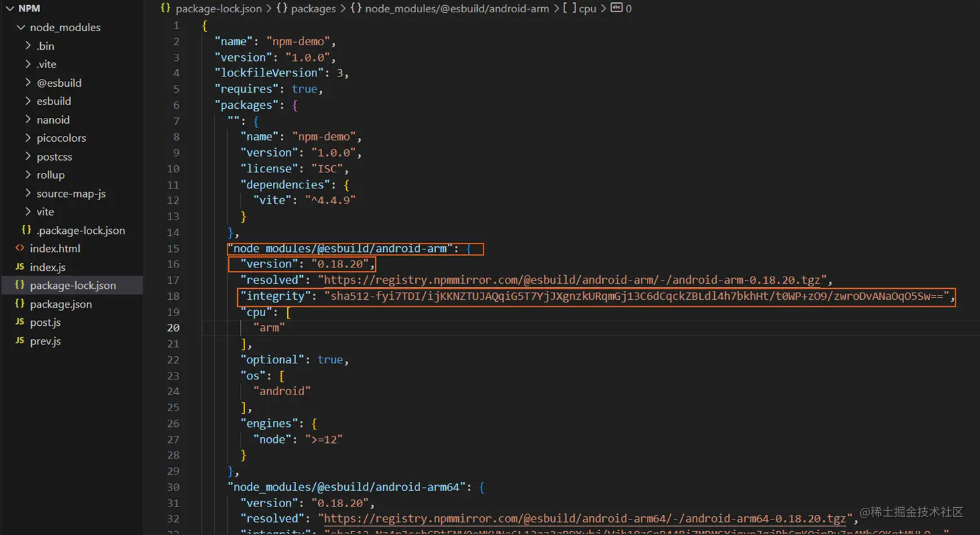Follow the android-arm-0.18.20.tgz registry URL
Viewport: 980px width, 535px height.
tap(572, 280)
